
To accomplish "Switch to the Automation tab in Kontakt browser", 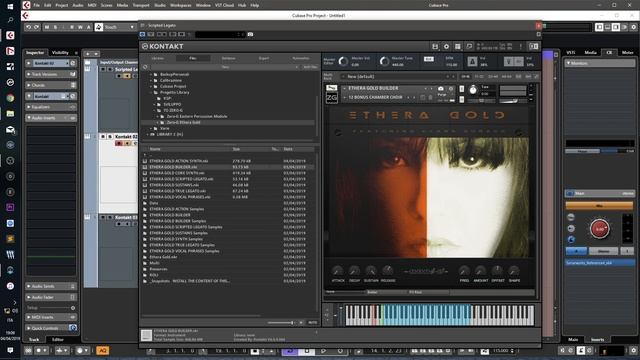I will coord(301,58).
